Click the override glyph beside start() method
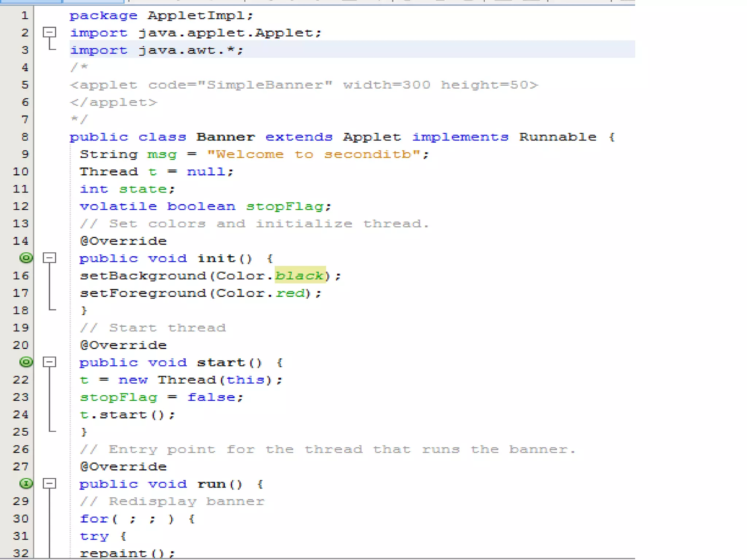Viewport: 747px width, 560px height. coord(26,362)
